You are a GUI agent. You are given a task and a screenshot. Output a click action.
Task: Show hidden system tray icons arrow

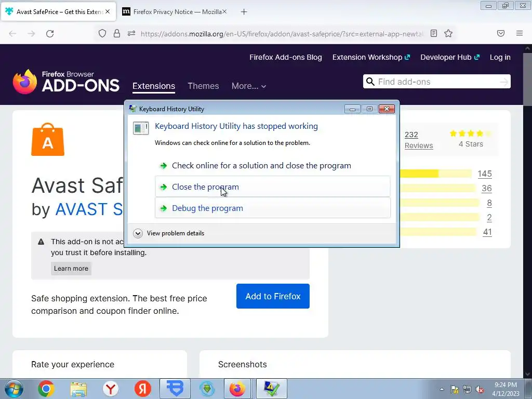(442, 389)
